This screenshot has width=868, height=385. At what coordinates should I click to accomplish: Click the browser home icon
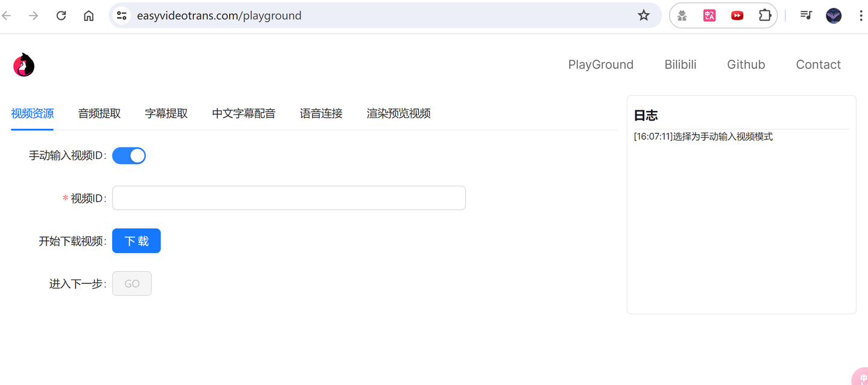(88, 15)
